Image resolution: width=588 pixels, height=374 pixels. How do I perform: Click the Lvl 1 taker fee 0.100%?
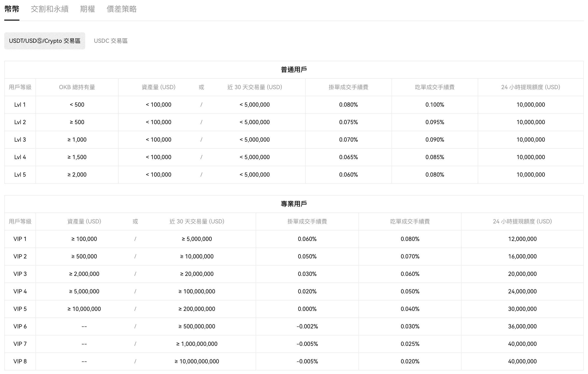(x=435, y=104)
